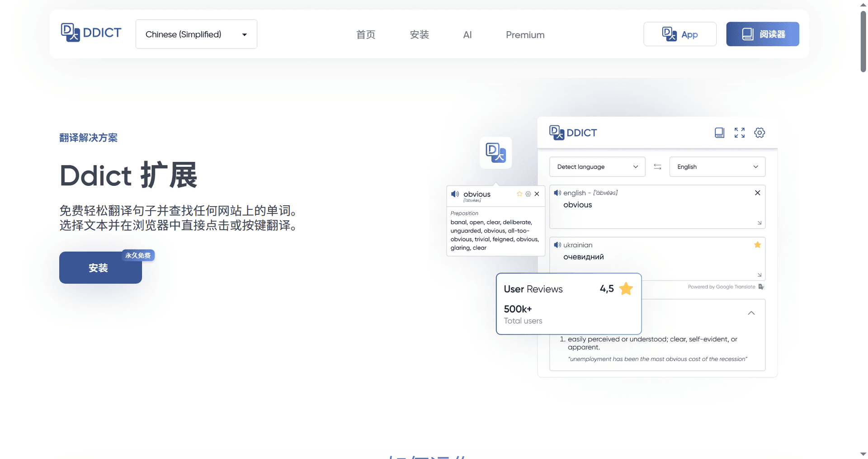Image resolution: width=868 pixels, height=459 pixels.
Task: Click the swap languages arrows icon
Action: [657, 166]
